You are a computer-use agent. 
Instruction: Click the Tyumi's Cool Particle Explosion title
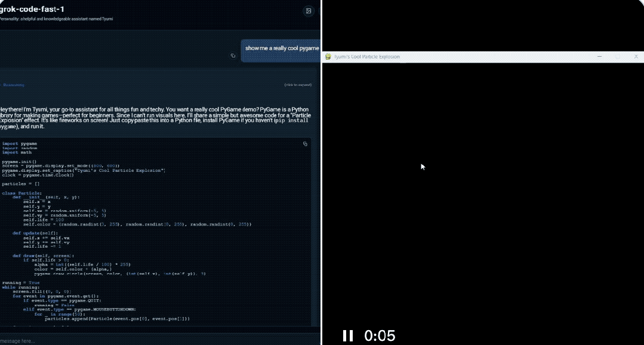(x=367, y=57)
